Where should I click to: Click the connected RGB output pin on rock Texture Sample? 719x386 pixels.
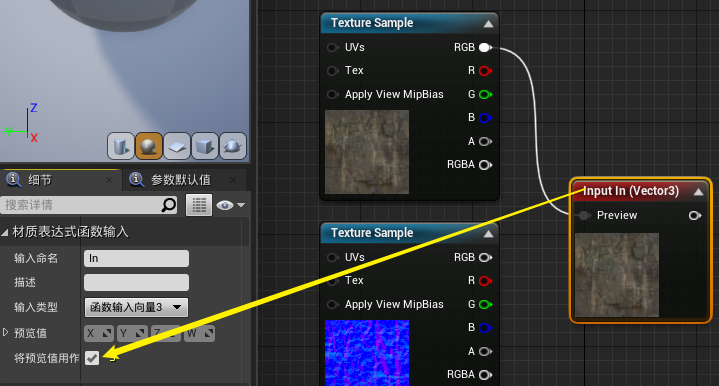pyautogui.click(x=485, y=47)
